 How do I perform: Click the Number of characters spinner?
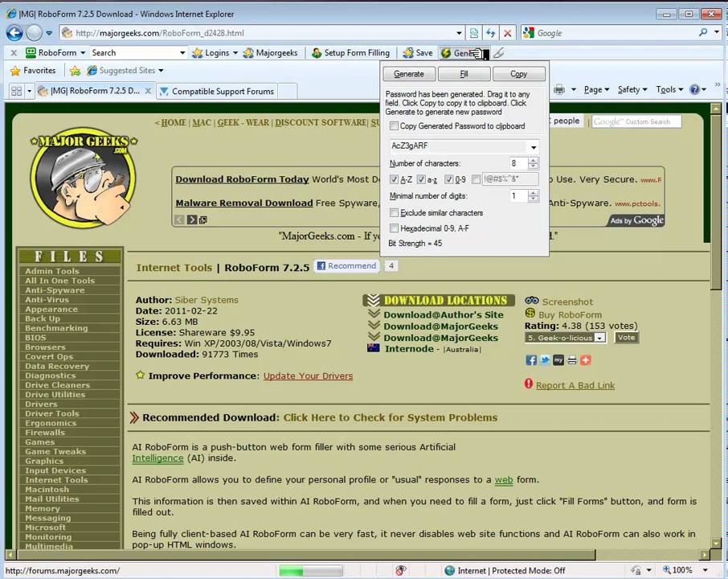(x=533, y=163)
